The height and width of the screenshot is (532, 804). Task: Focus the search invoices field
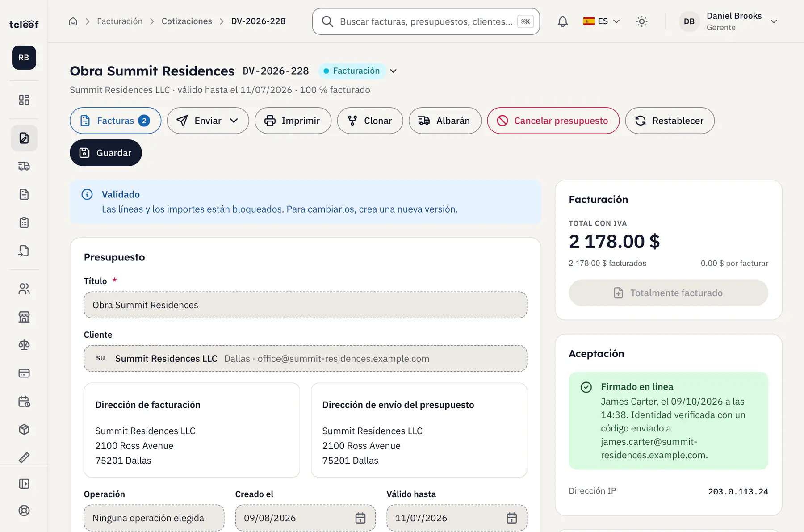[426, 21]
